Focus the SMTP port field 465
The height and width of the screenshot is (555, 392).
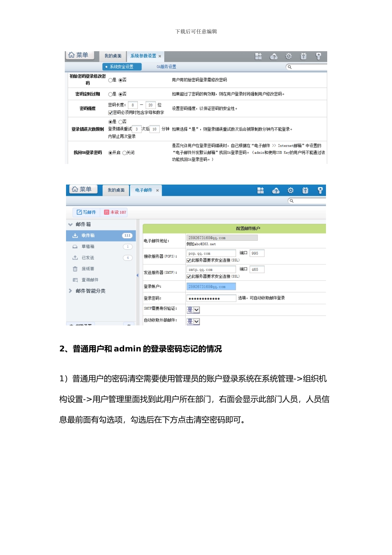coord(257,269)
